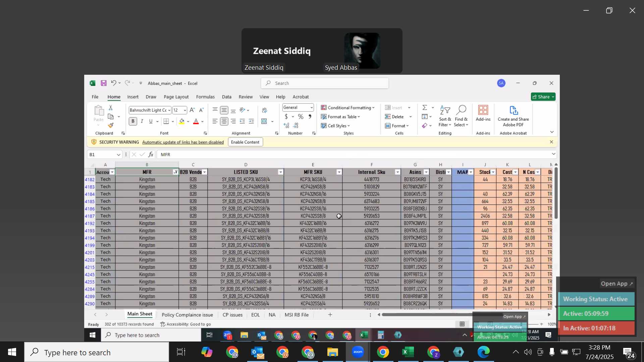The image size is (644, 362).
Task: Open the Data ribbon tab
Action: [227, 97]
